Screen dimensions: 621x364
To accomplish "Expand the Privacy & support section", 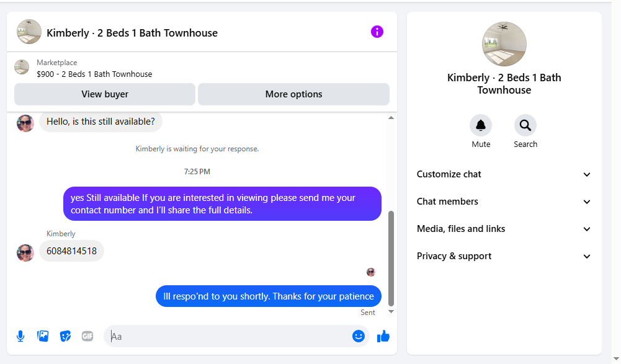I will (504, 256).
